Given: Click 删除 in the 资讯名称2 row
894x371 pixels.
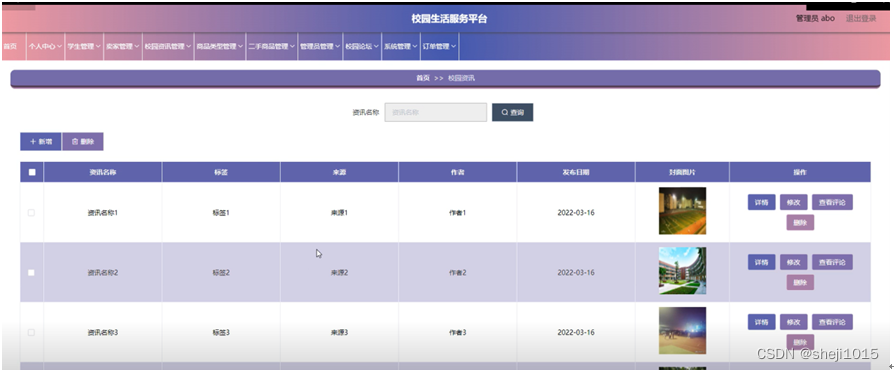Looking at the screenshot, I should click(x=800, y=283).
